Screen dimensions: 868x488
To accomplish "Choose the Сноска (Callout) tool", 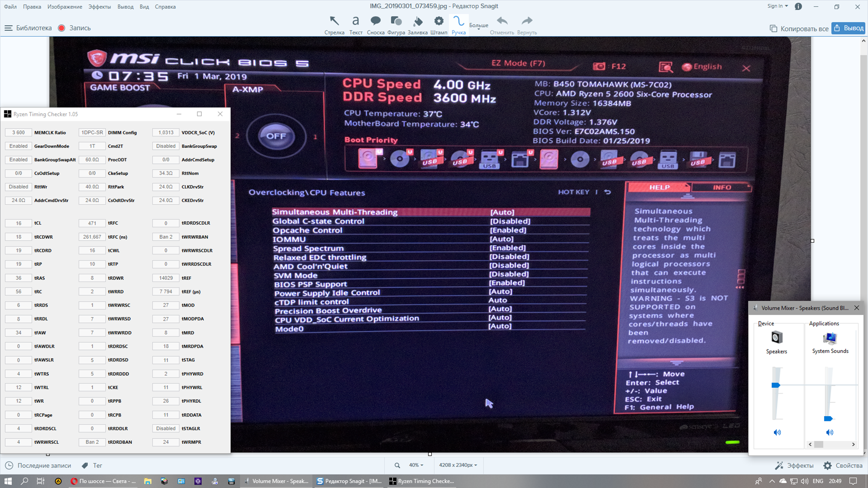I will click(375, 25).
